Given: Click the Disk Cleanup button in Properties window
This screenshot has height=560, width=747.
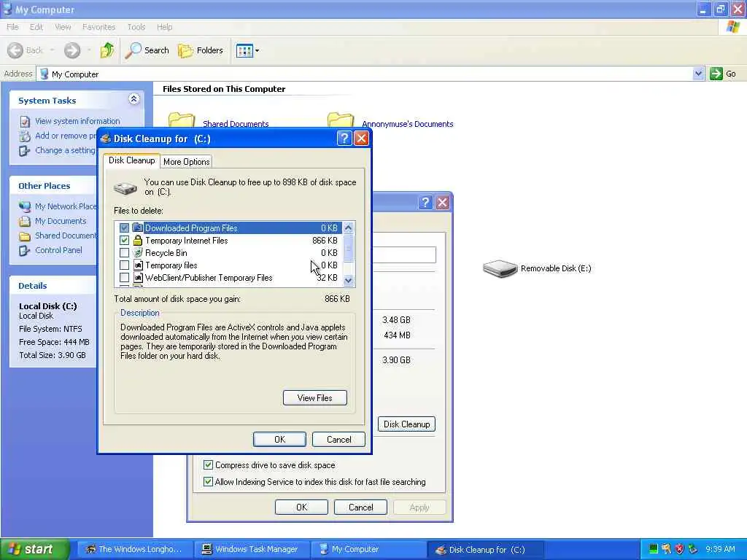Looking at the screenshot, I should (x=406, y=424).
